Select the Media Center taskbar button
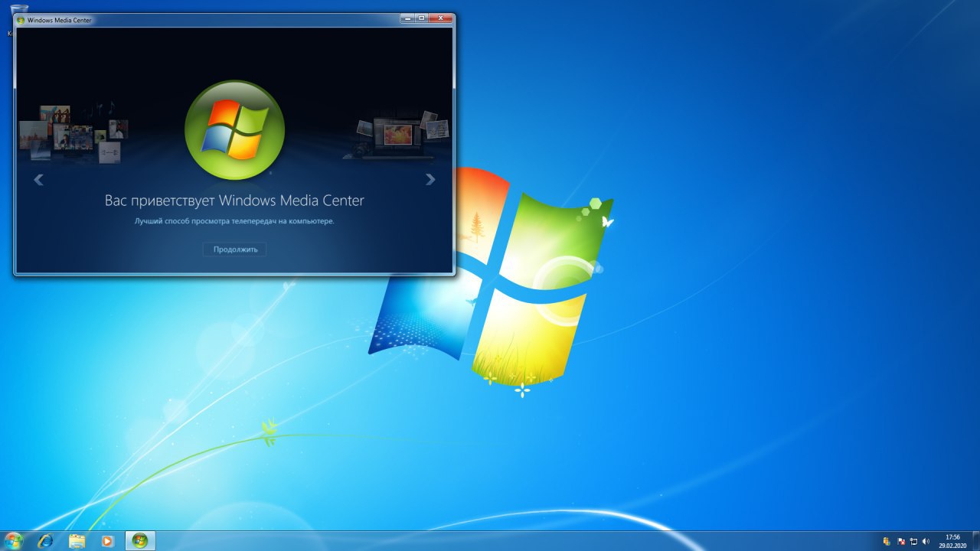The width and height of the screenshot is (980, 551). [x=140, y=541]
